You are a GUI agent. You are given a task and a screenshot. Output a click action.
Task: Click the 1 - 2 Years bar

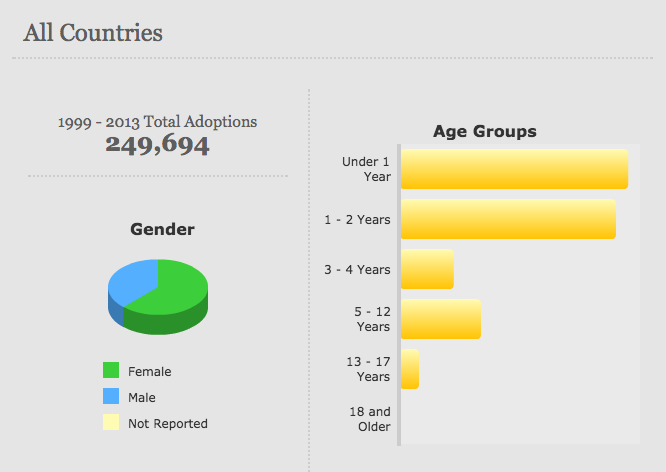pyautogui.click(x=508, y=219)
